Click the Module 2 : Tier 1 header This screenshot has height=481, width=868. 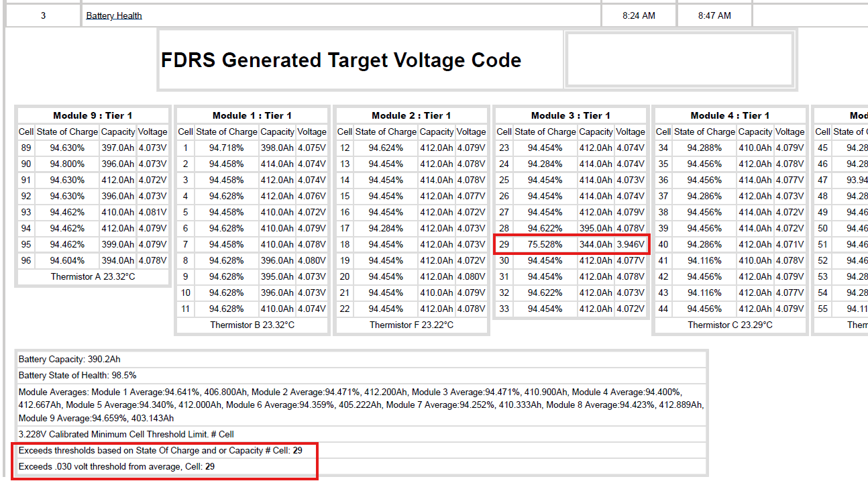[x=411, y=115]
